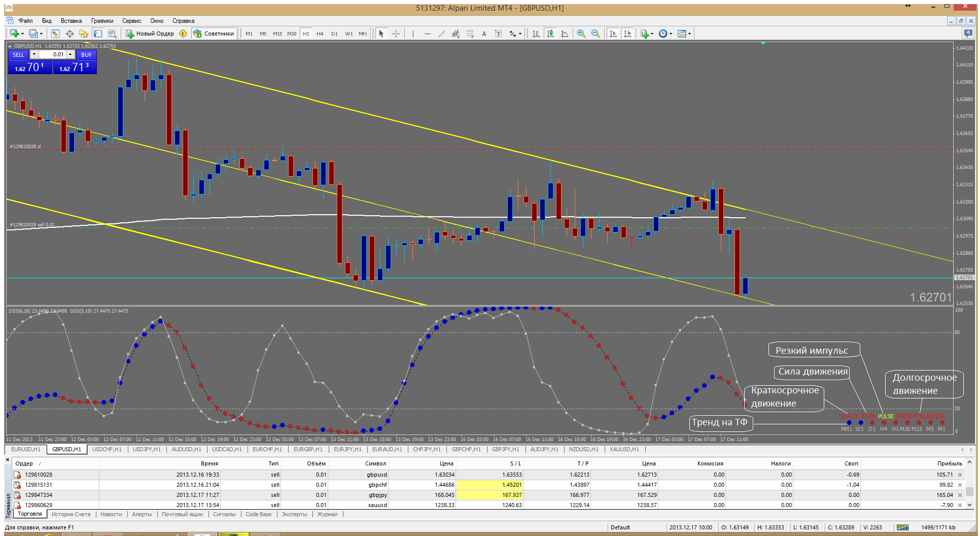The width and height of the screenshot is (980, 536).
Task: Switch chart to bar chart style
Action: click(x=536, y=33)
